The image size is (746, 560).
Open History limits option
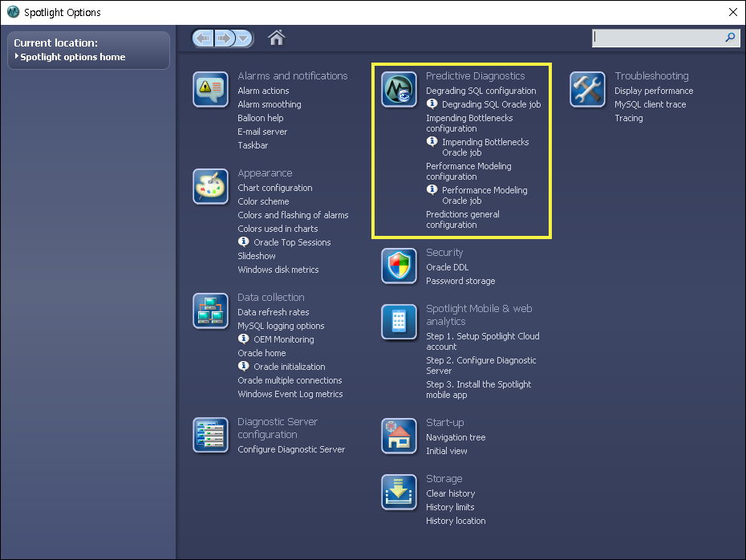coord(450,507)
